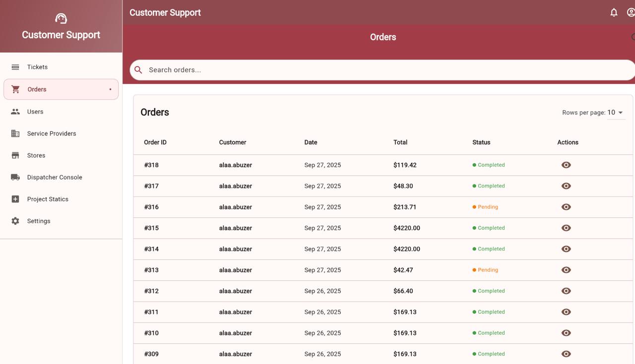Screen dimensions: 635x364
Task: Sort by the Total column header
Action: coord(400,142)
